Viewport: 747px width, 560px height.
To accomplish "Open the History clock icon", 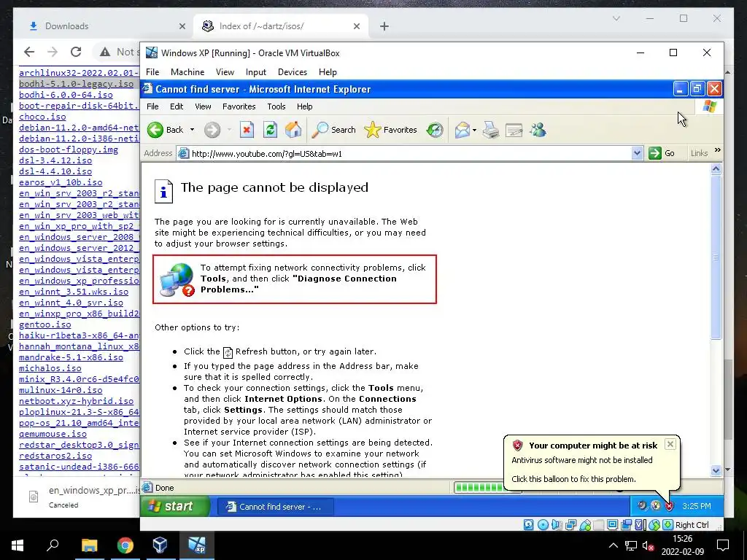I will (435, 130).
